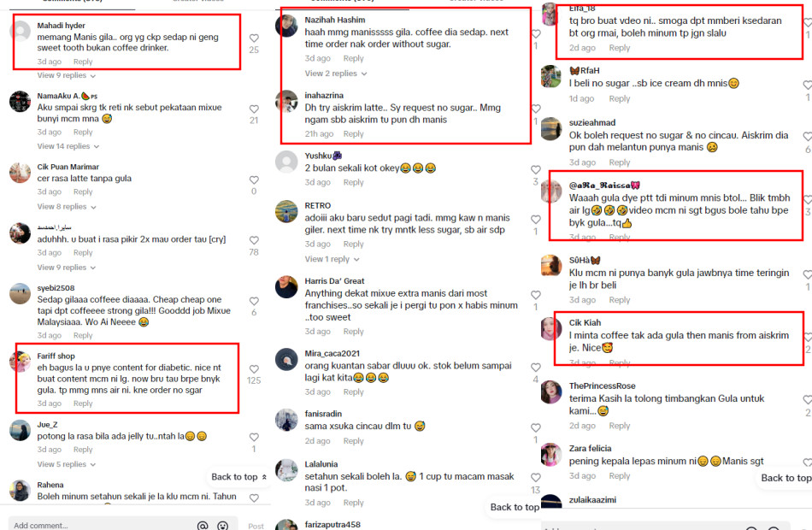Expand View 2 replies under Nazihah Hashim
This screenshot has height=530, width=812.
pyautogui.click(x=336, y=74)
